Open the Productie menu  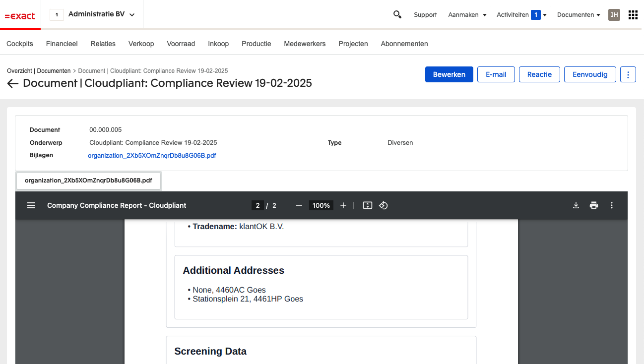click(257, 44)
